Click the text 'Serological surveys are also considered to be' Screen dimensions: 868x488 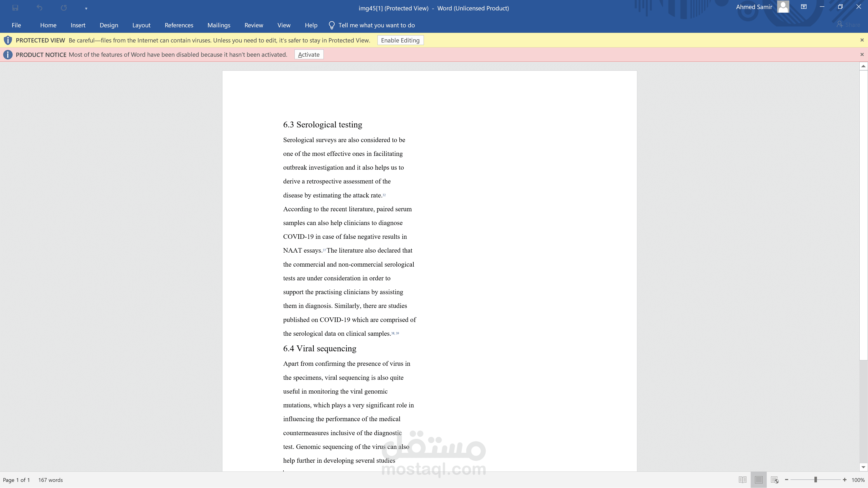pos(344,140)
